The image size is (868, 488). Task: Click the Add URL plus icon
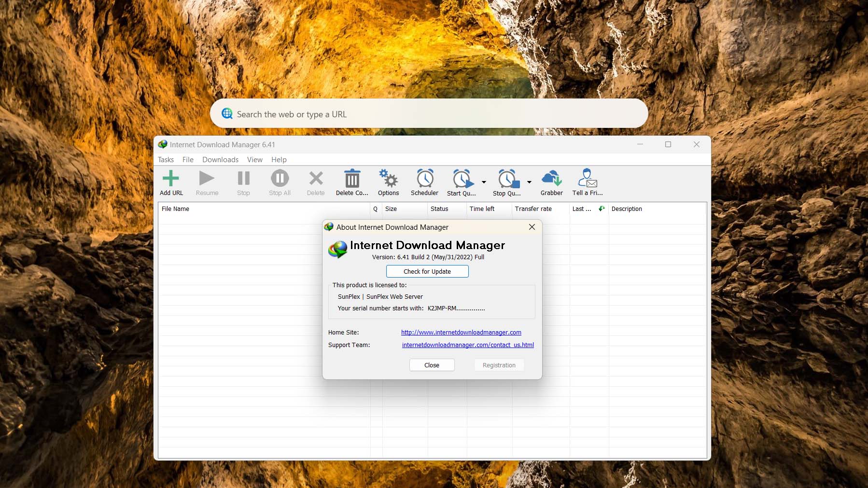click(x=171, y=179)
